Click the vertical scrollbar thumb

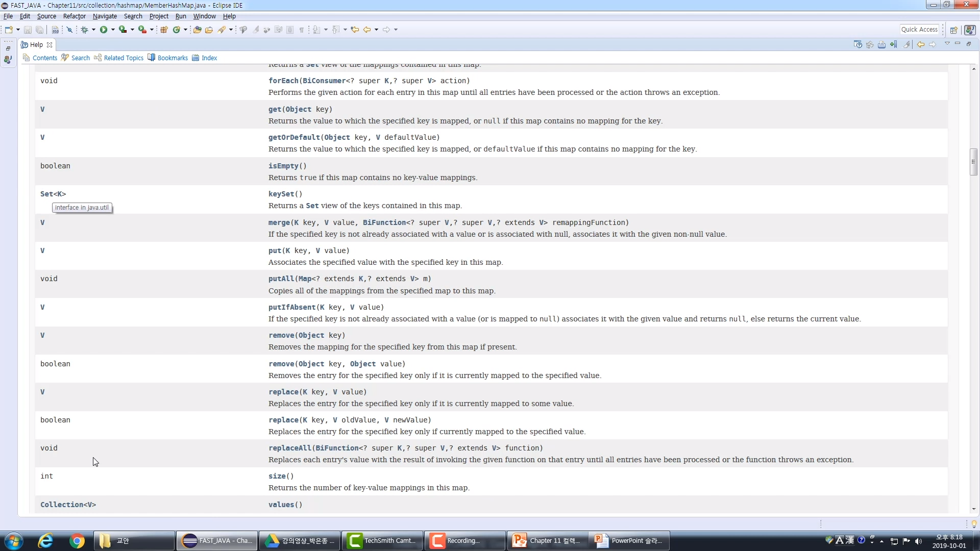pyautogui.click(x=973, y=162)
